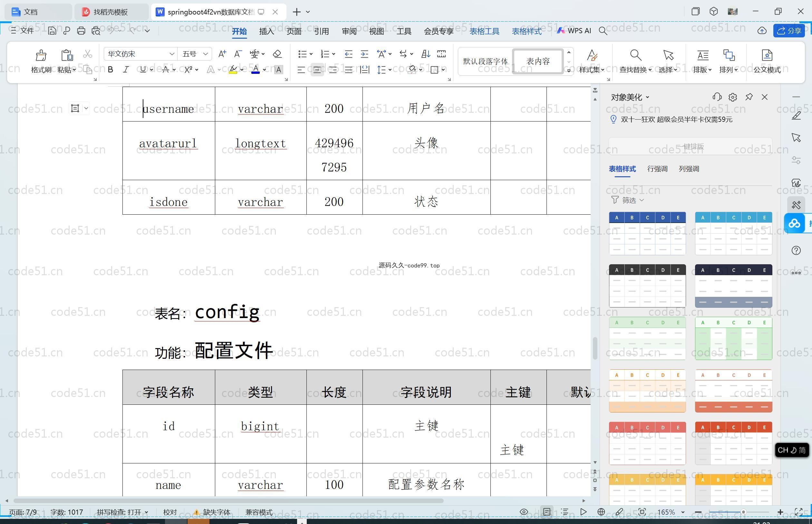This screenshot has height=524, width=812.
Task: Click the Clear formatting eraser icon
Action: click(x=277, y=54)
